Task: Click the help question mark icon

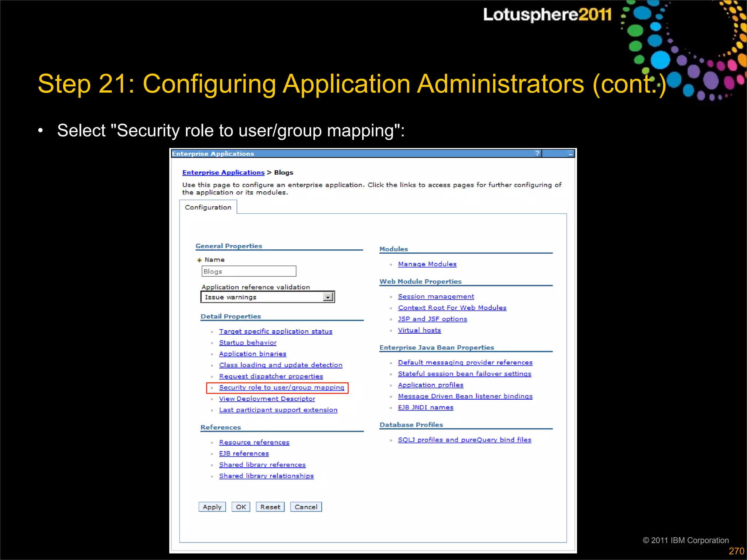Action: pyautogui.click(x=537, y=153)
